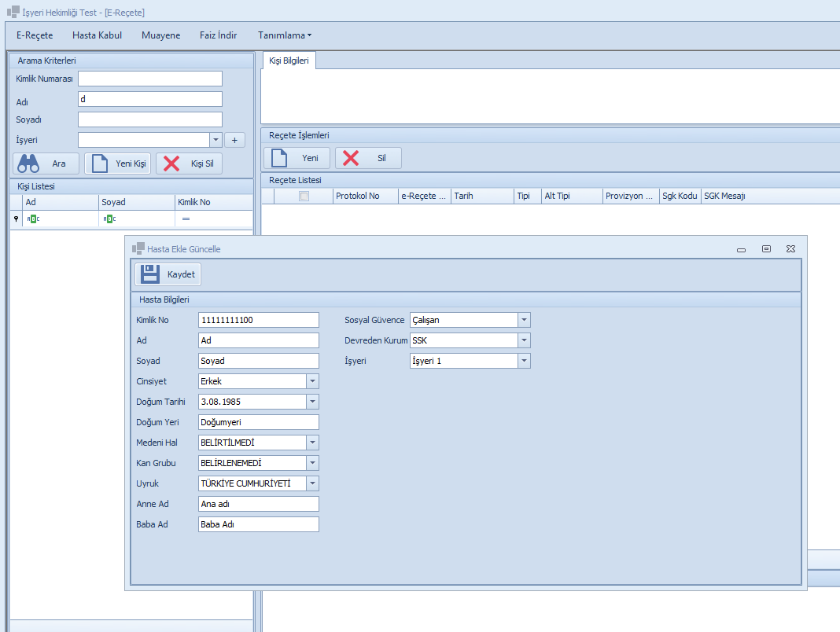
Task: Expand the Sosyal Güvence dropdown
Action: click(x=524, y=320)
